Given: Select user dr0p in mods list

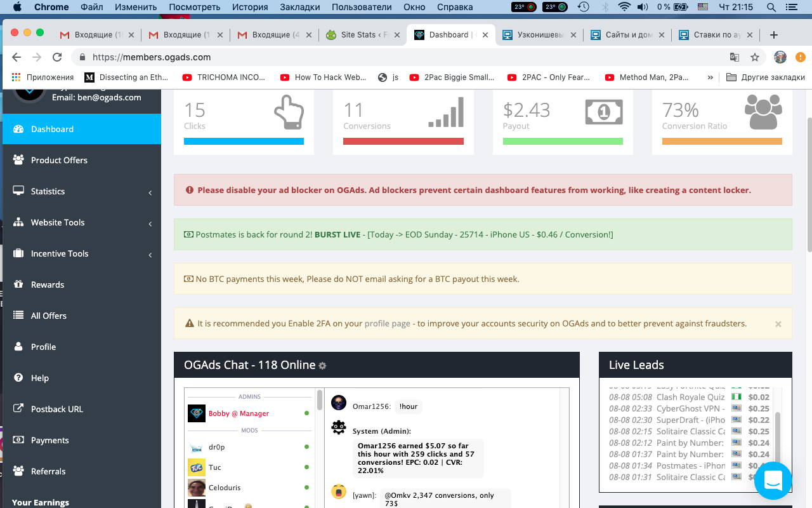Looking at the screenshot, I should 216,447.
